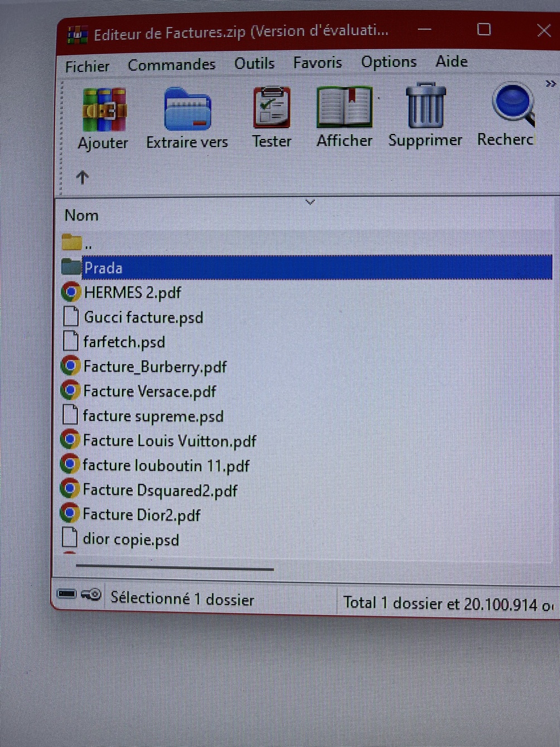Click blank file icon beside Gucci facture.psd

pyautogui.click(x=71, y=317)
